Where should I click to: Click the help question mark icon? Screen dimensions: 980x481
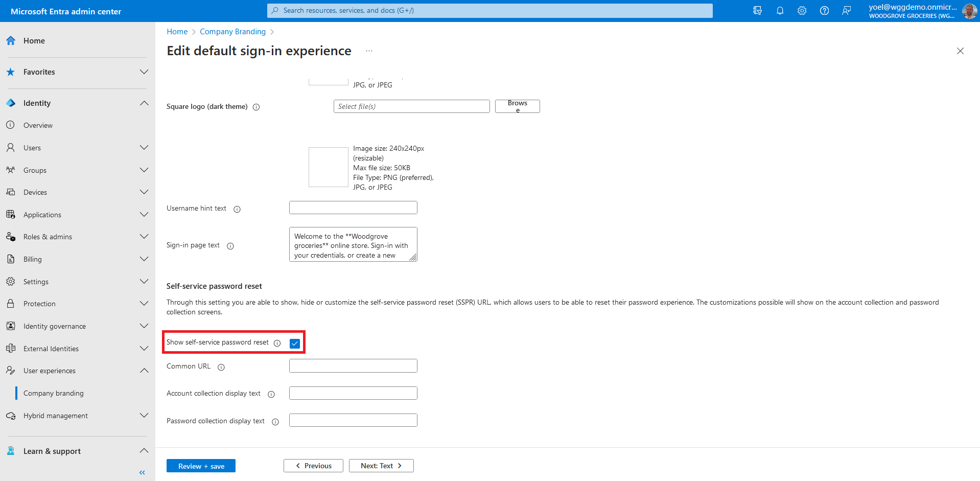tap(824, 11)
